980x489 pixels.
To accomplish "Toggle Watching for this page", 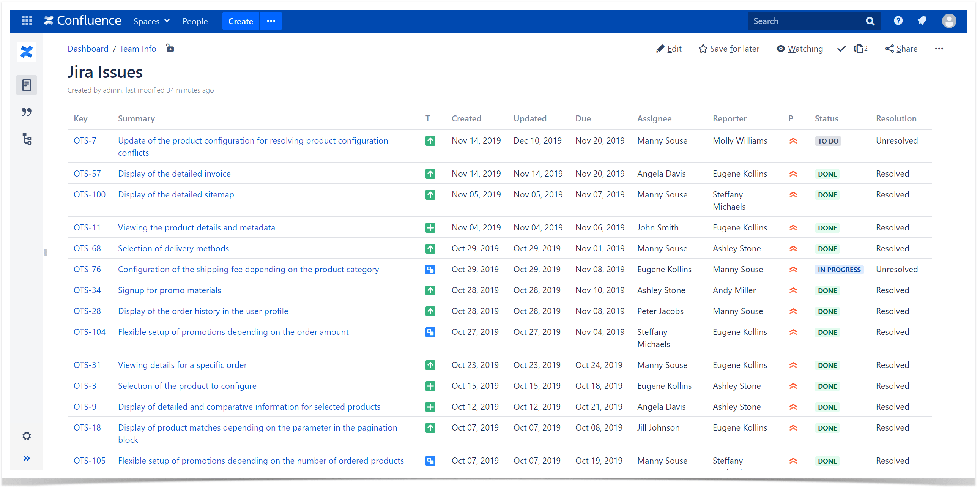I will pos(800,49).
